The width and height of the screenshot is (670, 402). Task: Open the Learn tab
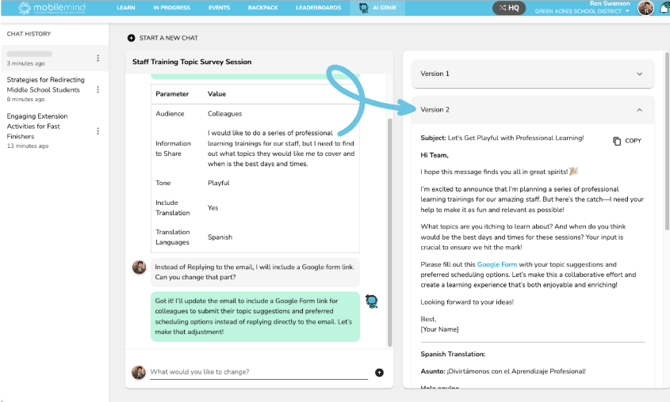tap(125, 8)
